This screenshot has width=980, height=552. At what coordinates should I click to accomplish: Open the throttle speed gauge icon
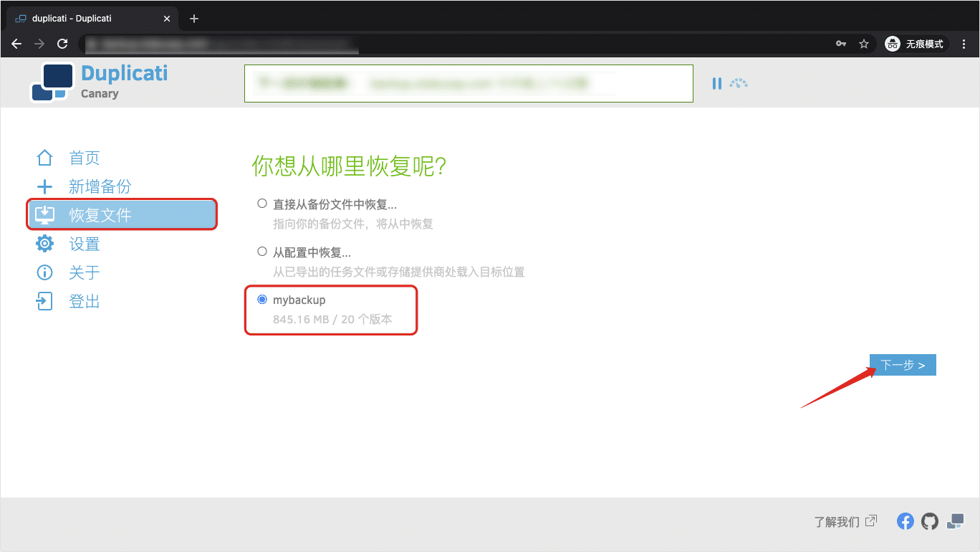coord(739,83)
